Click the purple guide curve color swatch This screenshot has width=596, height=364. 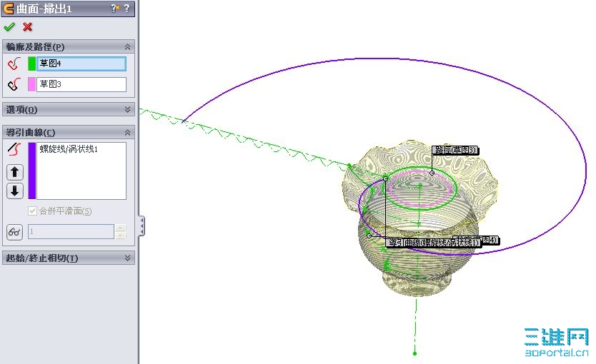[x=32, y=171]
